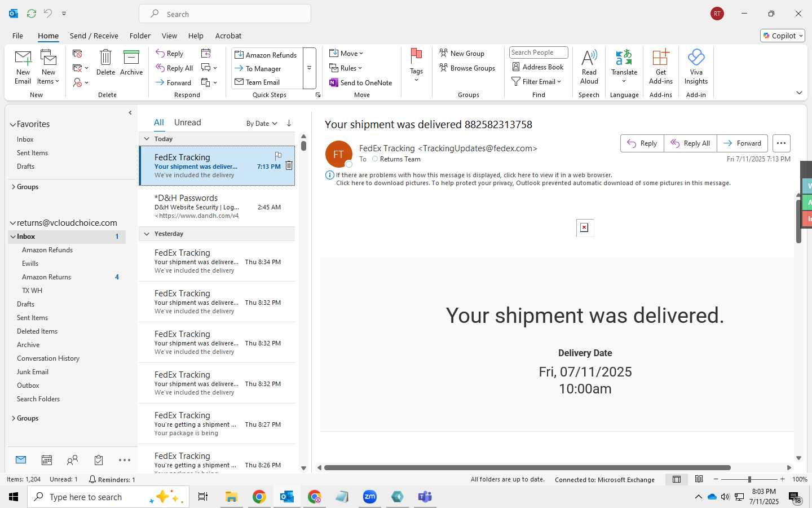Collapse the folder pane arrow
This screenshot has width=812, height=508.
(130, 113)
